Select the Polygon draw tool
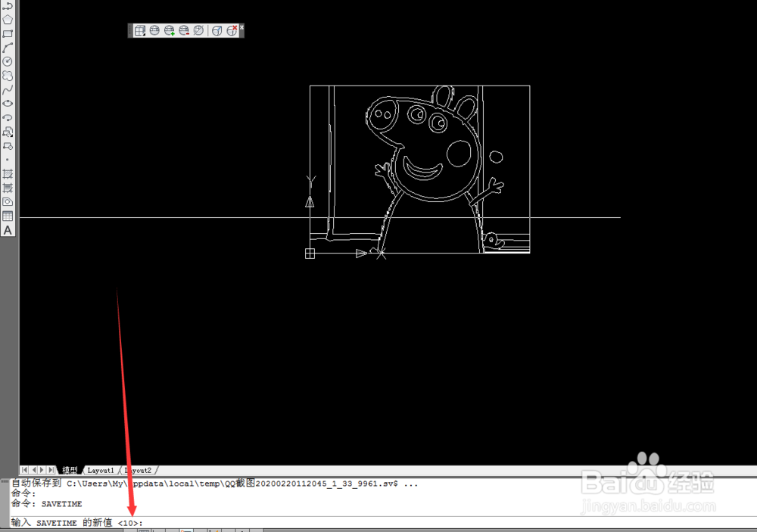The height and width of the screenshot is (532, 757). pos(8,20)
